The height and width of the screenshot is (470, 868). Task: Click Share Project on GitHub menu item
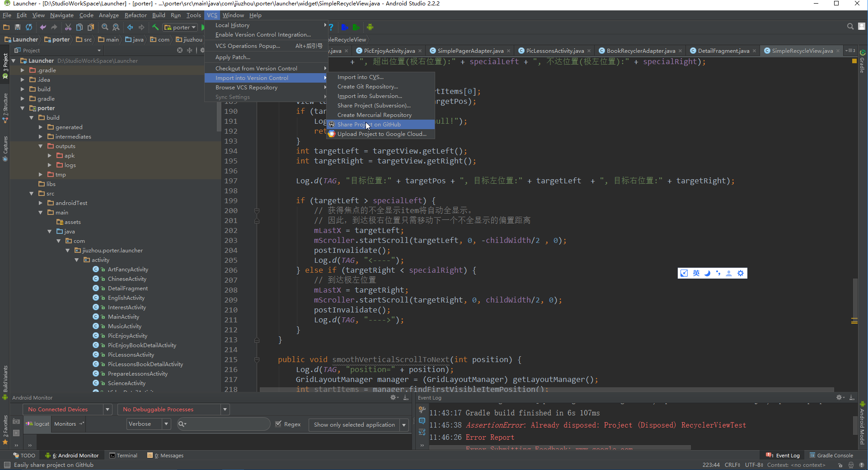[380, 124]
